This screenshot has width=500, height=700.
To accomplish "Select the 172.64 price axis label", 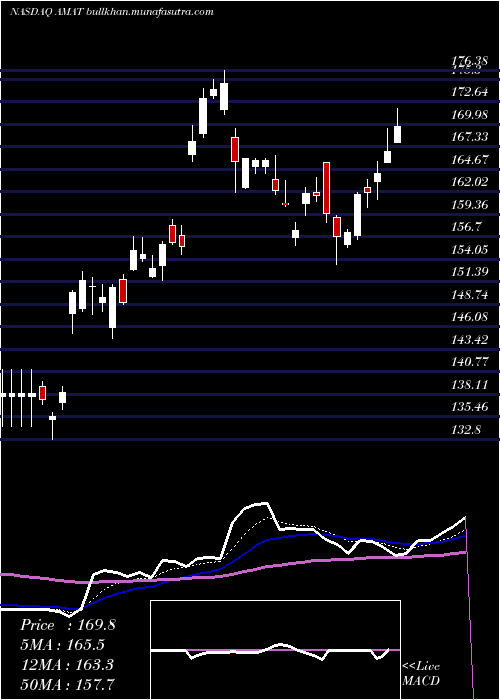I will (468, 93).
